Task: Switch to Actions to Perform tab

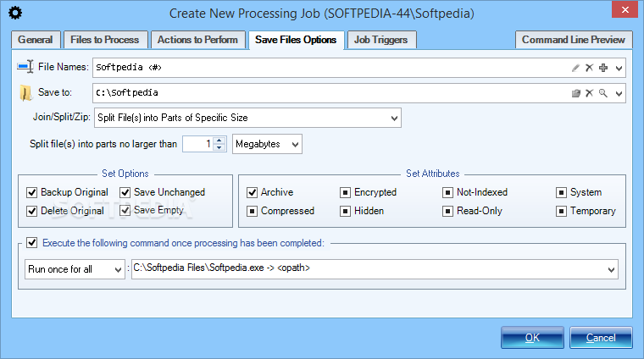Action: pyautogui.click(x=197, y=40)
